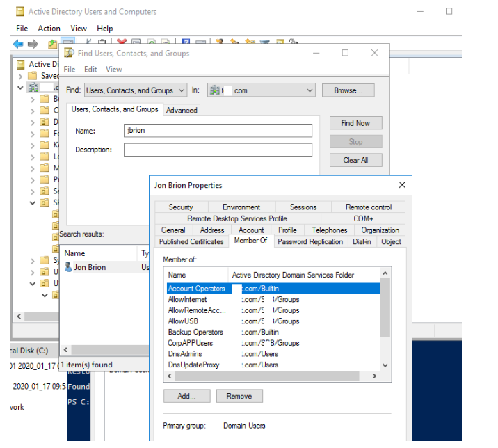Screen dimensions: 498x448
Task: Expand the tree folder starting with 'B'
Action: tap(33, 99)
